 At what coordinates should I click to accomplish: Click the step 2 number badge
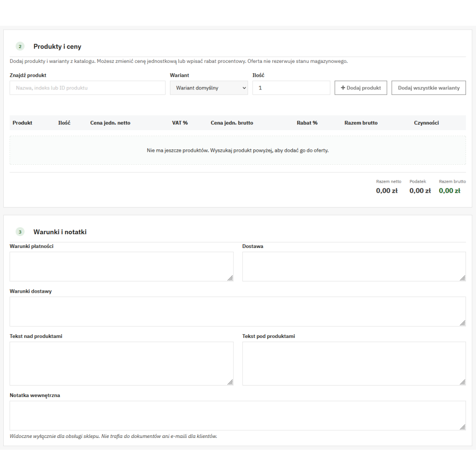[x=20, y=47]
